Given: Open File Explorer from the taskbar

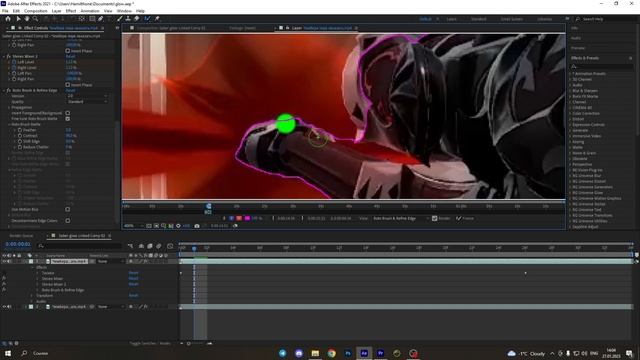Looking at the screenshot, I should click(315, 353).
